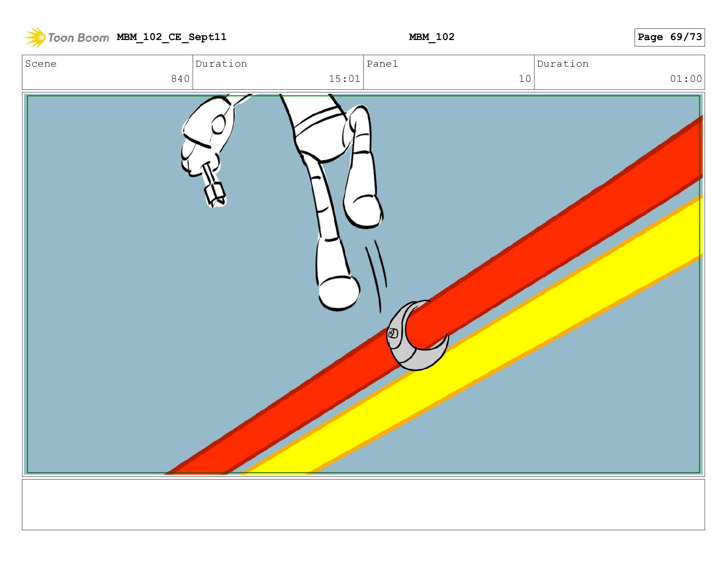Click the Duration label beside Panel
728x563 pixels.
tap(563, 63)
